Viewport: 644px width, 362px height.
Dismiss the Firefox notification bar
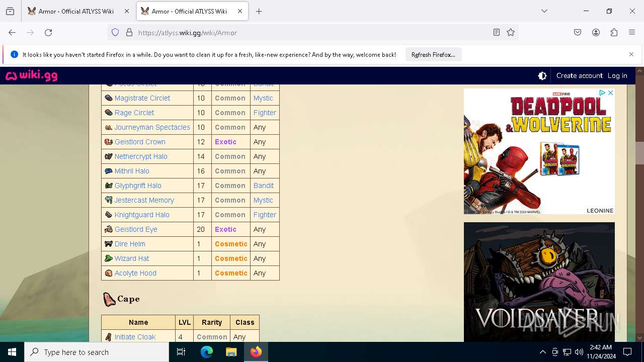(x=631, y=54)
